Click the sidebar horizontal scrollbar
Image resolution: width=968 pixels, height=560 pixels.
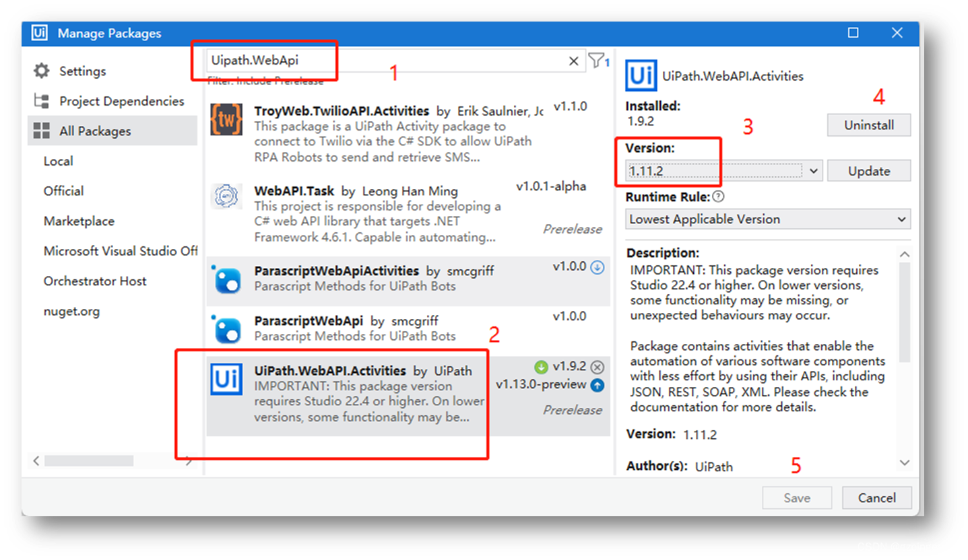[x=89, y=461]
